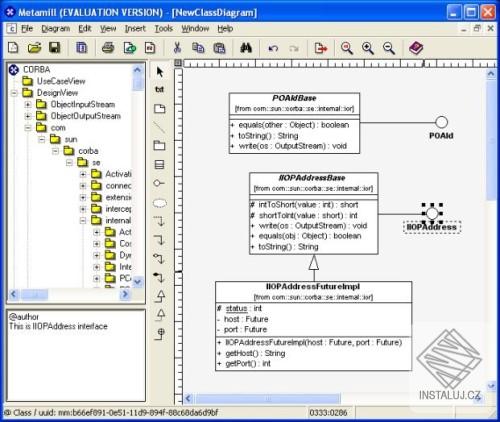Open the Edit menu

point(85,29)
